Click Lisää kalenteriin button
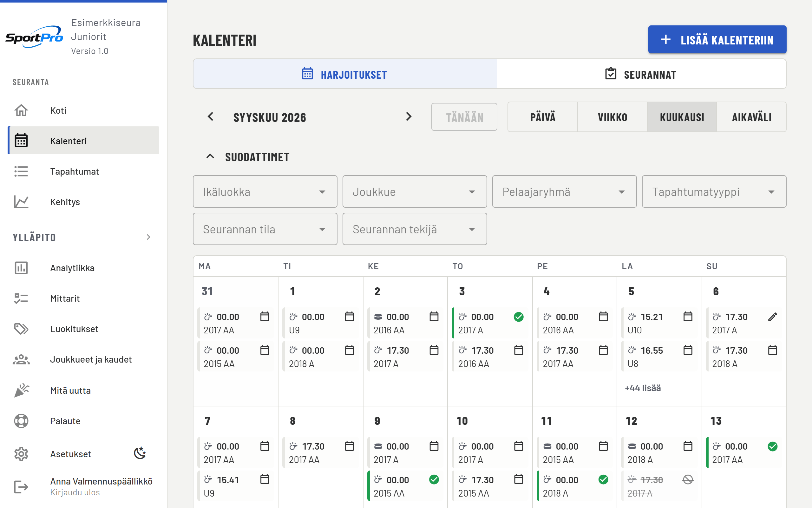Viewport: 812px width, 508px height. click(x=717, y=40)
